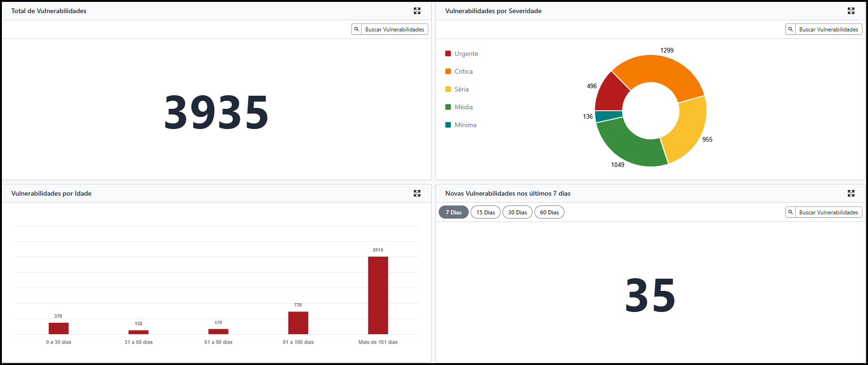The image size is (868, 365).
Task: Click the green Média legend swatch
Action: pos(448,107)
